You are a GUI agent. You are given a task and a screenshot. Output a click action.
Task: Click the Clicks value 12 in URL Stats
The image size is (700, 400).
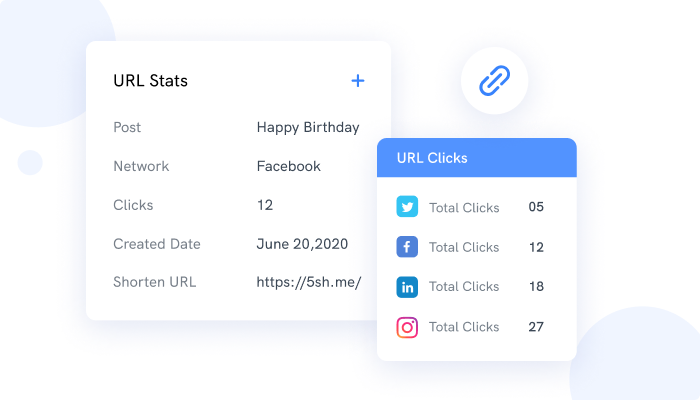[x=265, y=205]
